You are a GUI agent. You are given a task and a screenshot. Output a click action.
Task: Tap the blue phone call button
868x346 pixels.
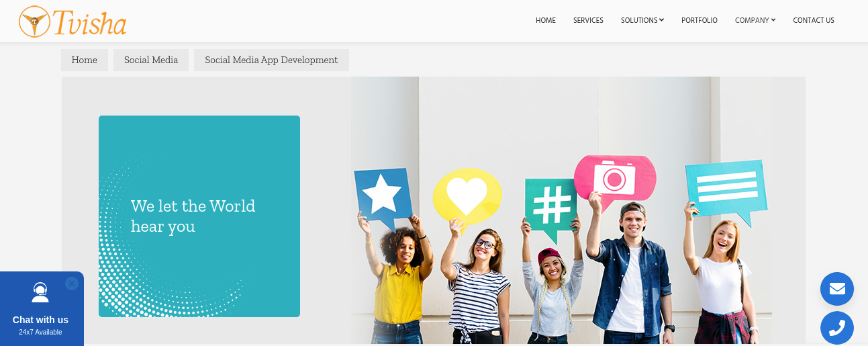837,328
